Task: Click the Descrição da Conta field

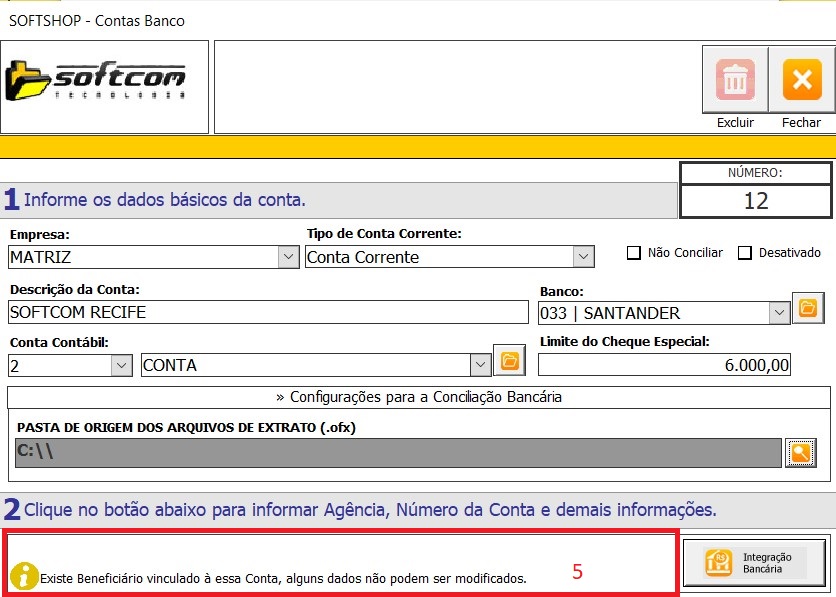Action: [268, 312]
